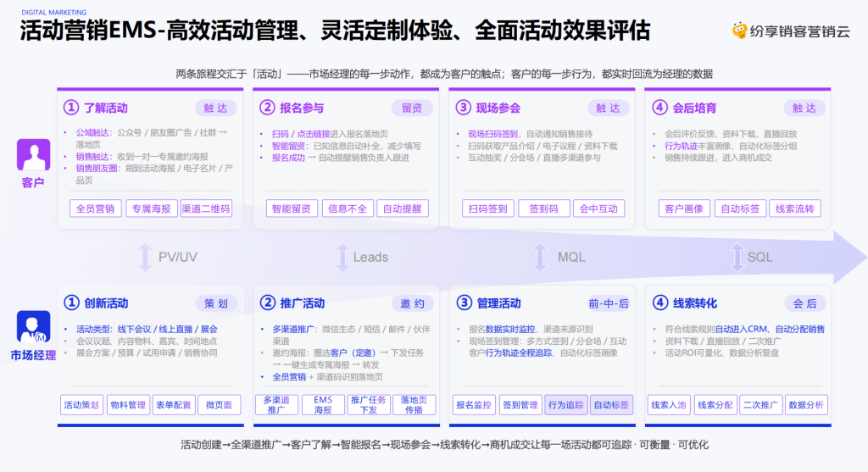Click the circled number 2 beside 报名参与
Viewport: 868px width, 472px height.
[x=267, y=108]
